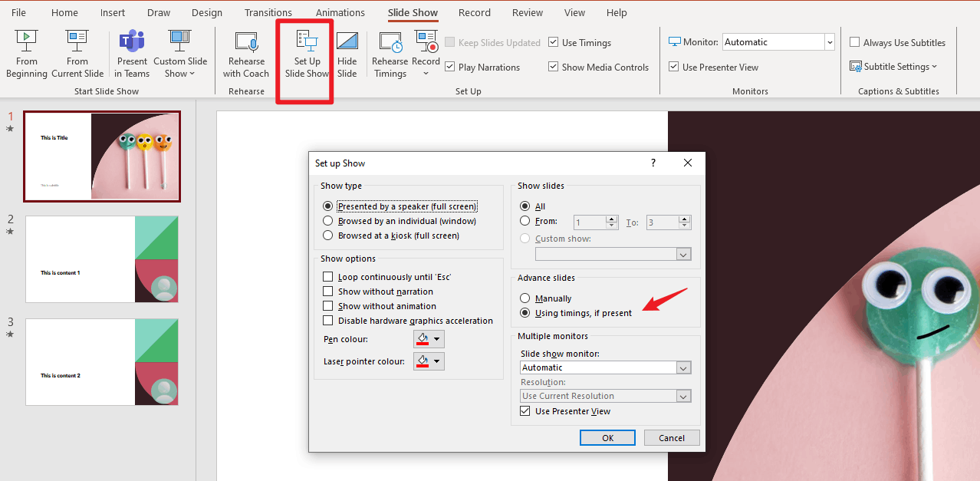980x481 pixels.
Task: Confirm dialog with OK button
Action: [607, 438]
